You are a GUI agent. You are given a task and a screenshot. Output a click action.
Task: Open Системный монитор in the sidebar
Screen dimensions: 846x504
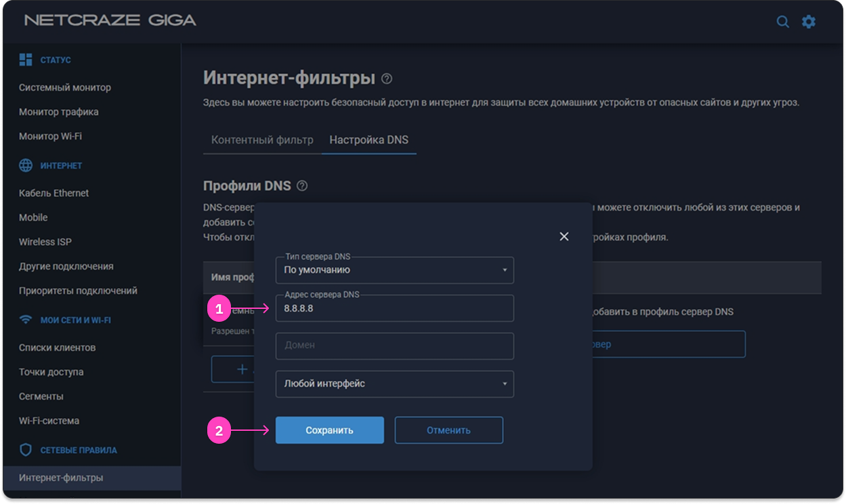click(x=65, y=87)
